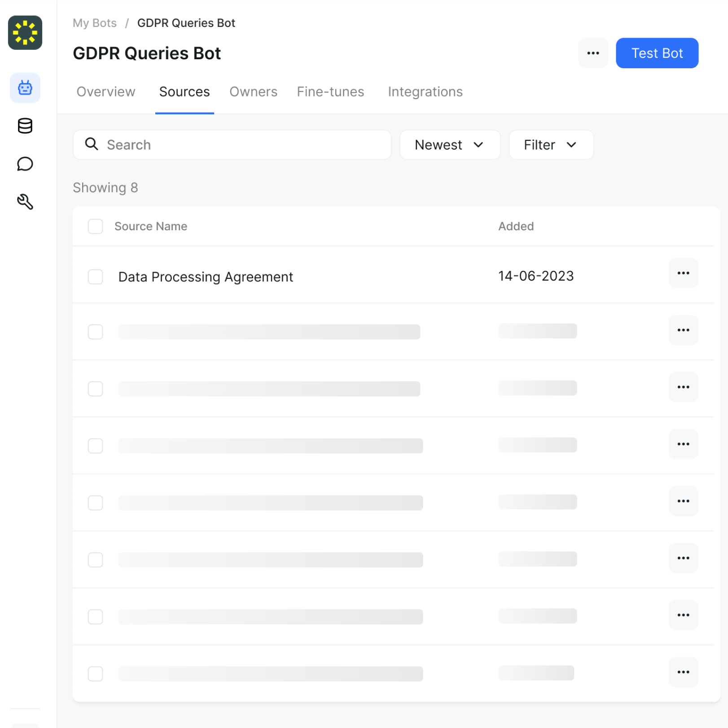Navigate to My Bots breadcrumb
This screenshot has height=728, width=728.
pyautogui.click(x=95, y=23)
